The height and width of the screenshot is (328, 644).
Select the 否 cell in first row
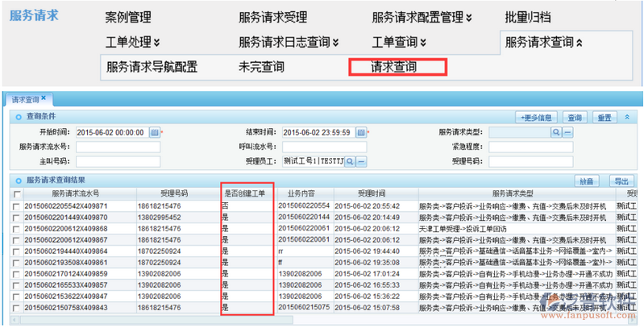point(225,206)
